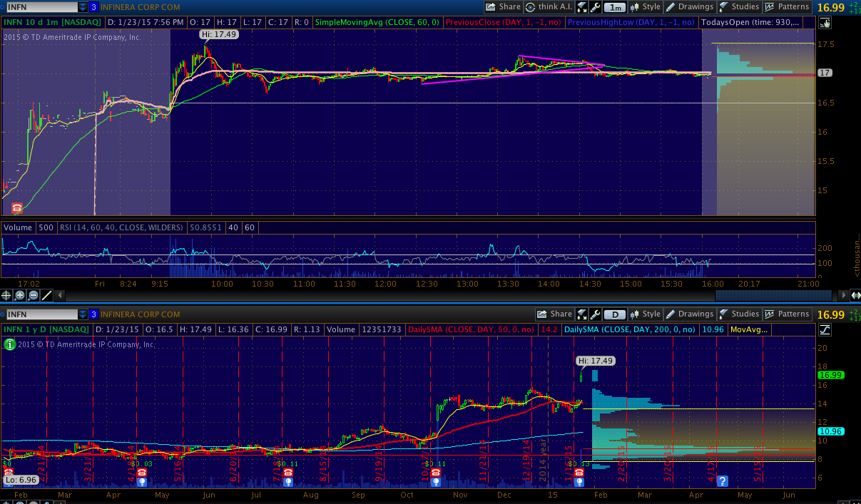Select the line drawing tool below upper chart
Screen dimensions: 861x504
click(x=46, y=295)
